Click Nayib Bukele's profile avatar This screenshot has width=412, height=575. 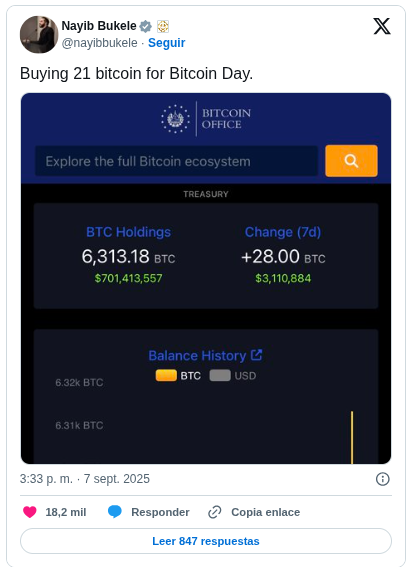pyautogui.click(x=39, y=34)
